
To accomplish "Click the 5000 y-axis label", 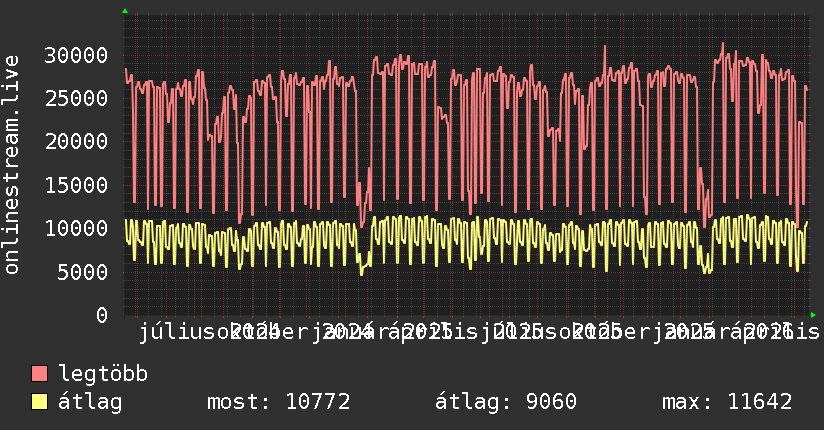I will 83,272.
